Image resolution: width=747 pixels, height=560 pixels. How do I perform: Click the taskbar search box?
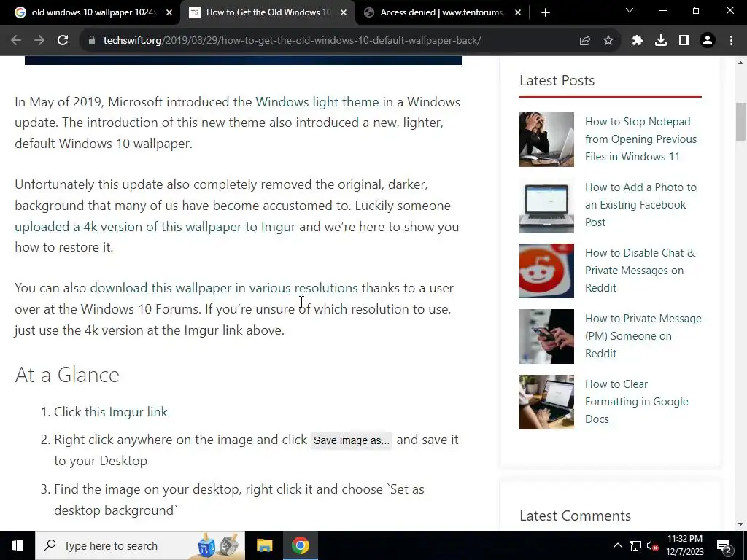pyautogui.click(x=140, y=545)
